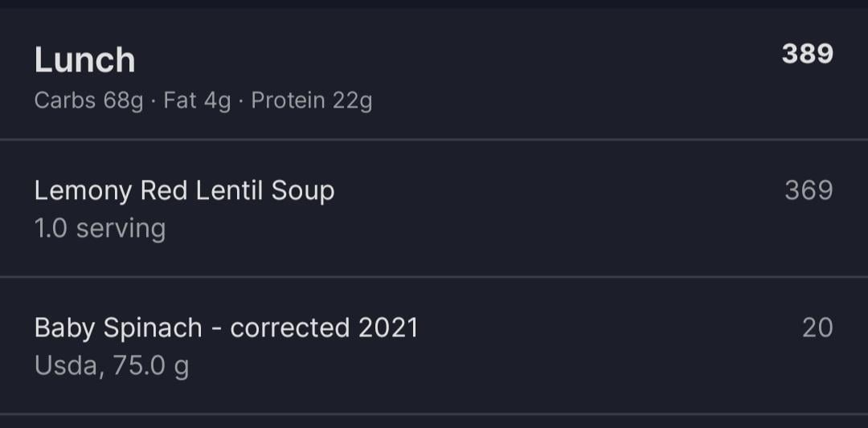Tap the words Baby Spinach in the entry name
Viewport: 868px width, 428px height.
pos(118,328)
